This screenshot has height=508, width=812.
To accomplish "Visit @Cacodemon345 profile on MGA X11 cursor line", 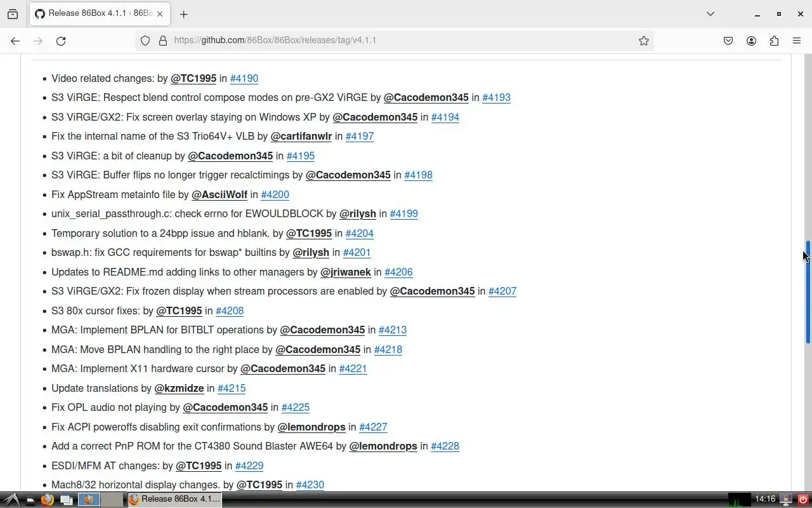I will pos(283,368).
